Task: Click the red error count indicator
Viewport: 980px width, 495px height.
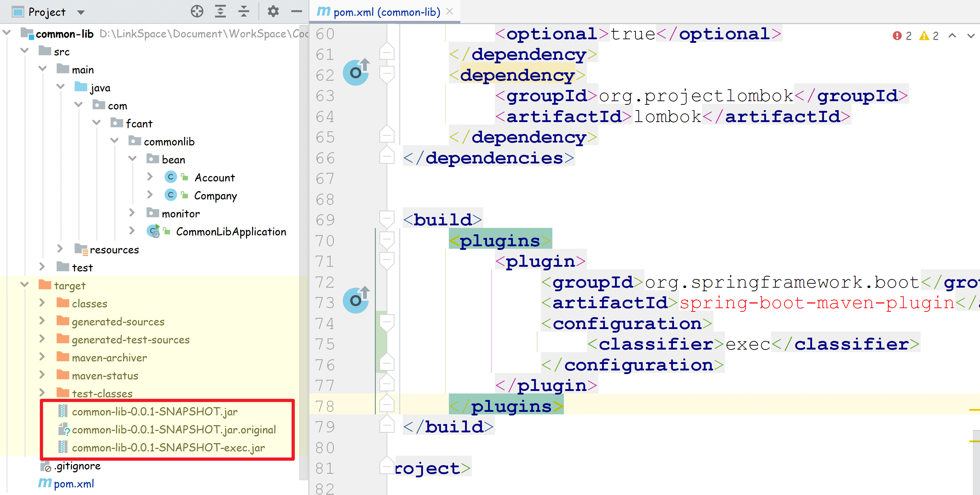Action: (x=902, y=36)
